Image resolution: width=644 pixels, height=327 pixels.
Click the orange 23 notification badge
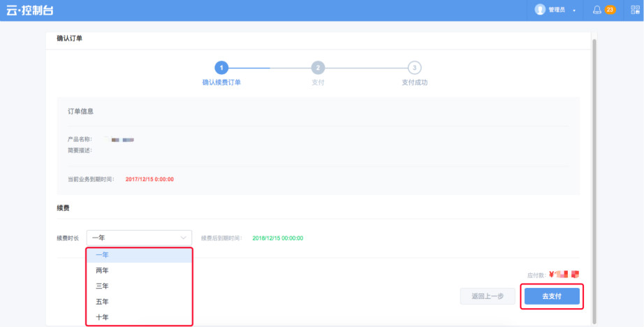coord(610,10)
